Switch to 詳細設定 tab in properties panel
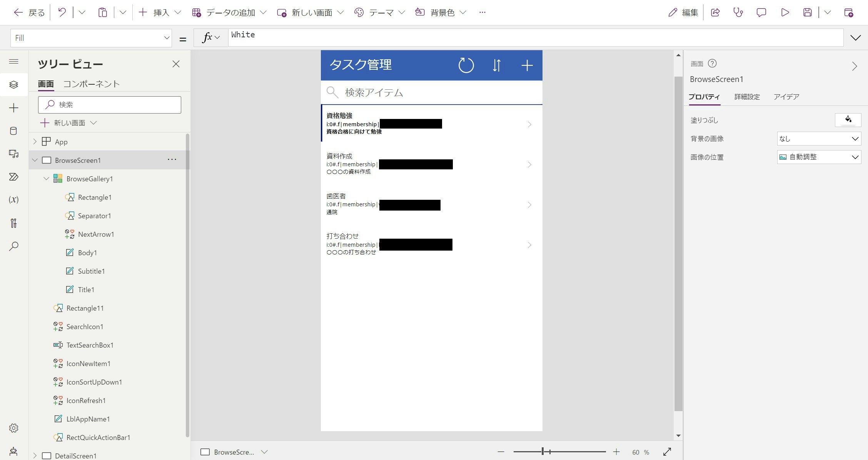The width and height of the screenshot is (868, 460). tap(747, 97)
